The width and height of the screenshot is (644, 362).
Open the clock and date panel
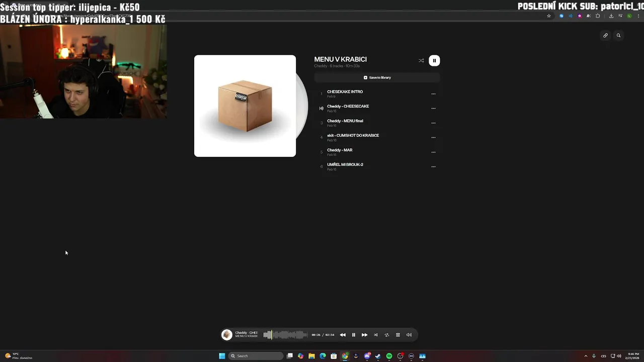[633, 356]
